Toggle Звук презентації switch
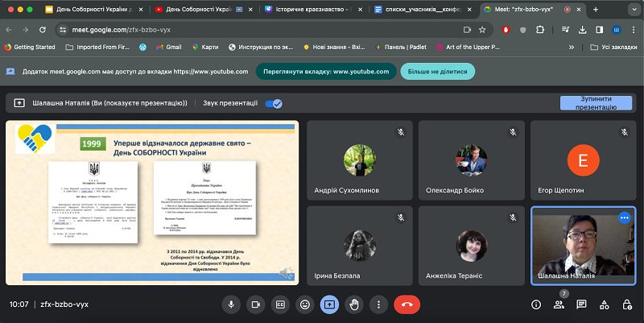 [x=274, y=104]
